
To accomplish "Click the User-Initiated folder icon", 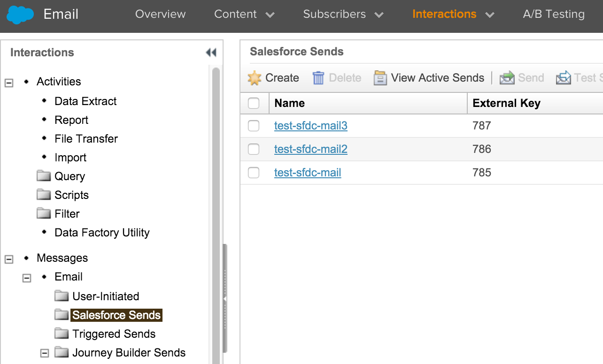I will (x=62, y=296).
